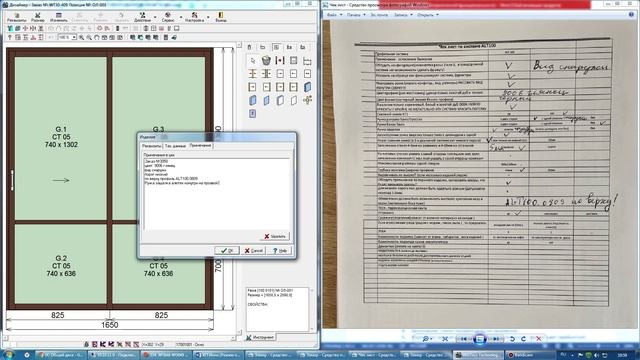Go to previous photo in viewer
640x360 pixels.
(464, 339)
